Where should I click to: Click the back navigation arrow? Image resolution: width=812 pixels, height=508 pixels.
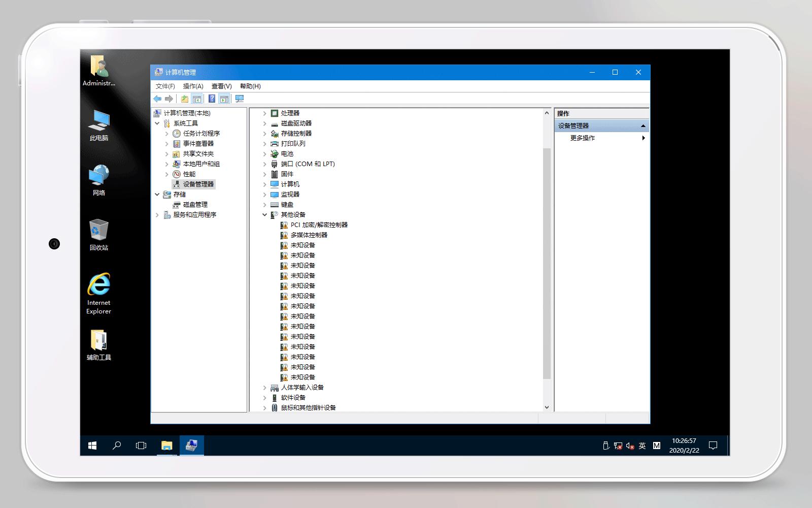tap(157, 99)
